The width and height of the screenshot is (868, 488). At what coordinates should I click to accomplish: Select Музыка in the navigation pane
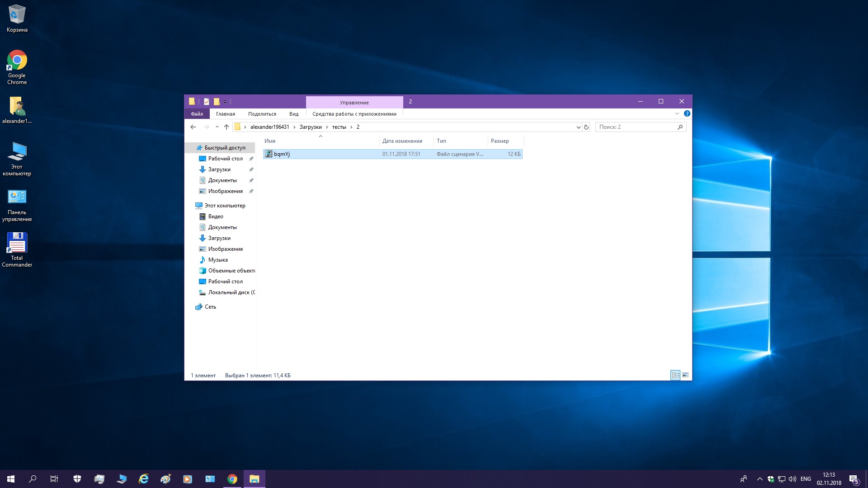tap(218, 260)
